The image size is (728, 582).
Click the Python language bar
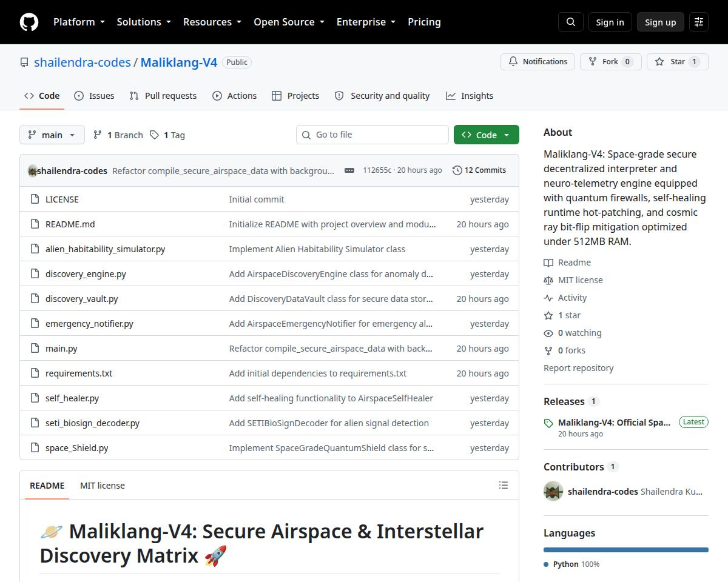click(x=626, y=550)
